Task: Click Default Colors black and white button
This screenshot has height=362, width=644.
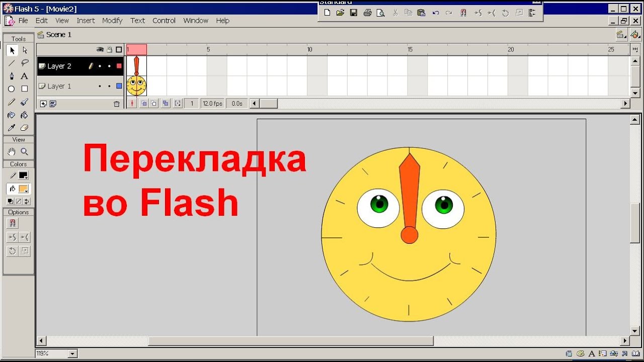Action: tap(11, 202)
